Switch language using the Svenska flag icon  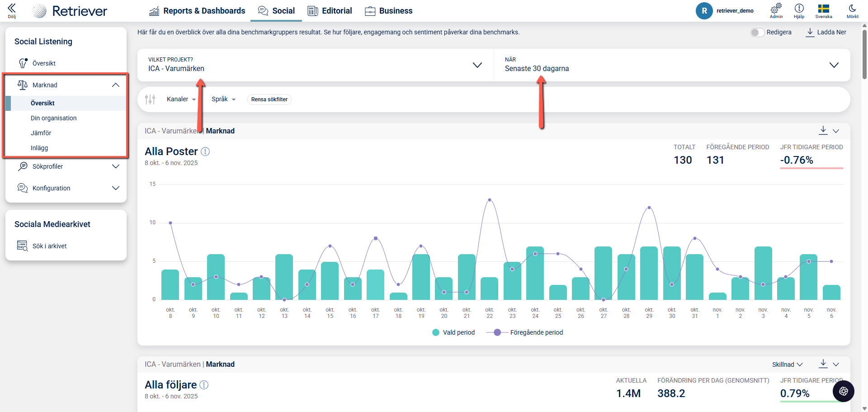(823, 10)
